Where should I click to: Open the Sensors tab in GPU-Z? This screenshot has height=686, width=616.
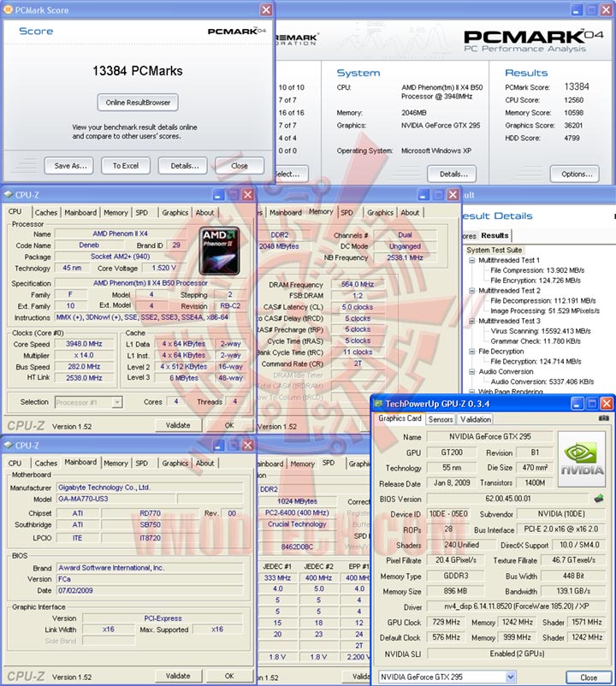pos(440,419)
